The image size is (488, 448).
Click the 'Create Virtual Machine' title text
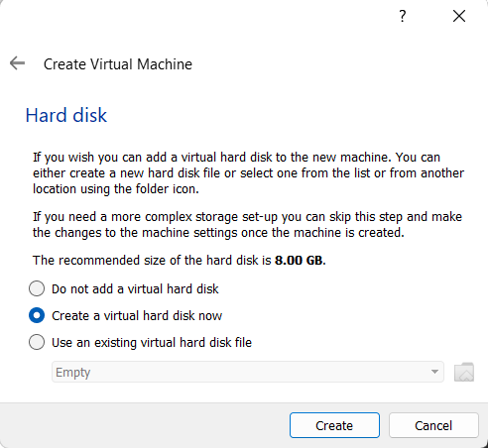click(x=118, y=64)
